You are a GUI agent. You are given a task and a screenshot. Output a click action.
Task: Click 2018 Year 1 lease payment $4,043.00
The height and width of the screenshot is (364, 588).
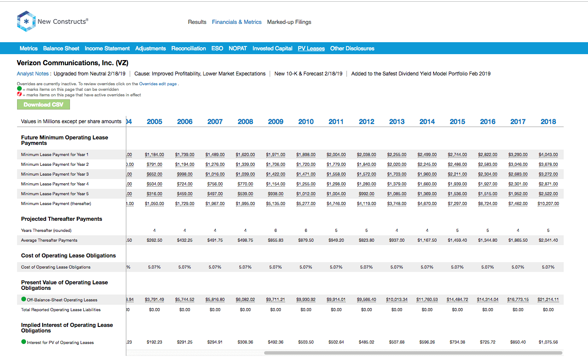[548, 155]
